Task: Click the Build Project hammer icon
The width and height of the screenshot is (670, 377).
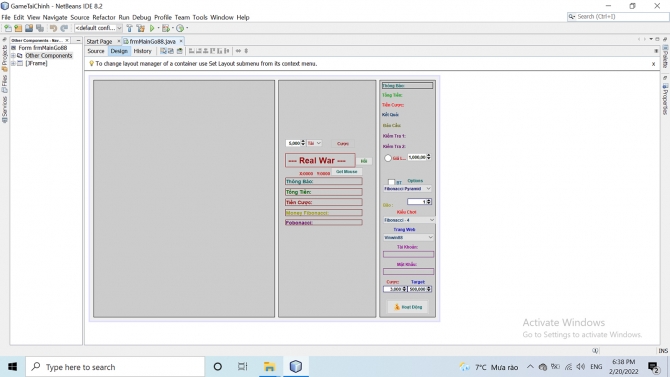Action: coord(129,28)
